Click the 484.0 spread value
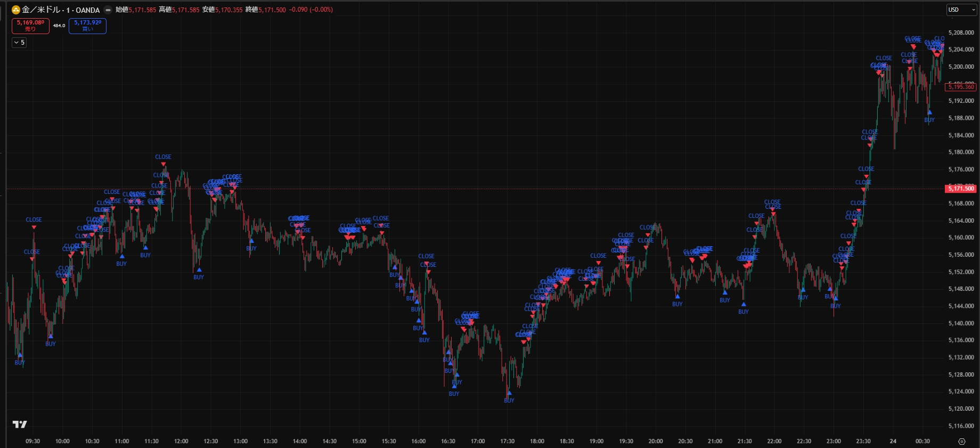 tap(59, 26)
